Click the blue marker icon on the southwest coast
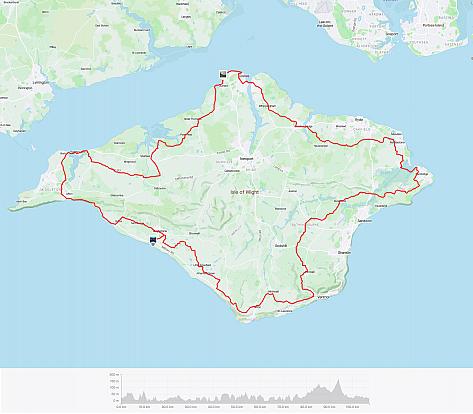 pos(153,241)
